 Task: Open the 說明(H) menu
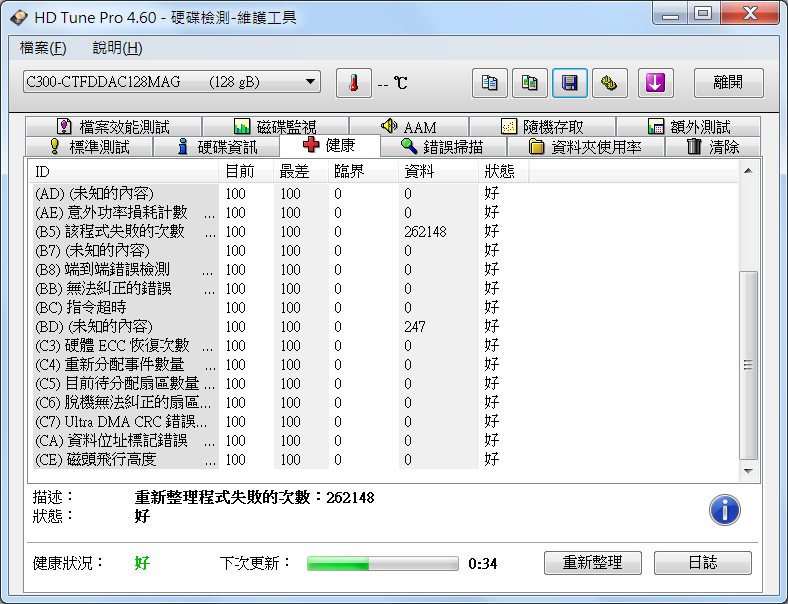tap(118, 48)
